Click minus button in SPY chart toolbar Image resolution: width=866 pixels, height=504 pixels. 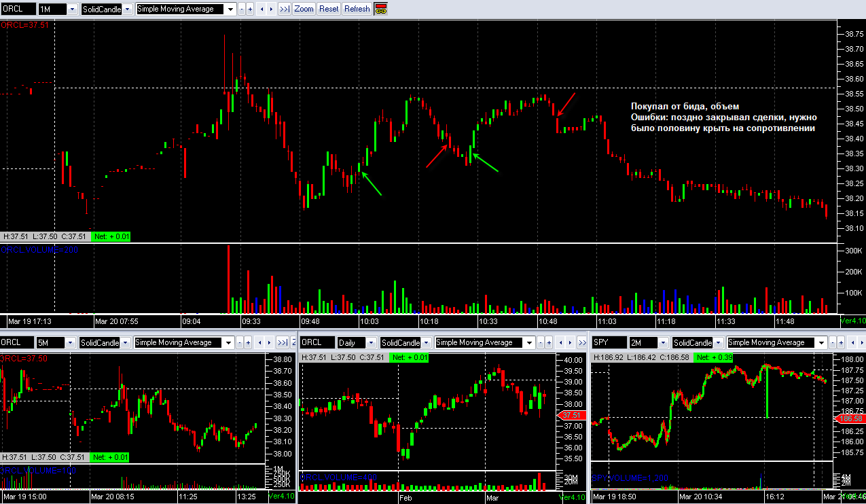[x=833, y=342]
